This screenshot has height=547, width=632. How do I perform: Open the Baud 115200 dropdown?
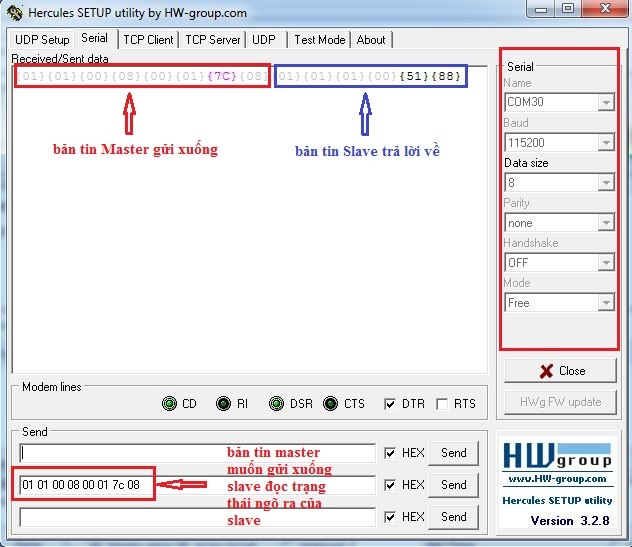click(606, 142)
